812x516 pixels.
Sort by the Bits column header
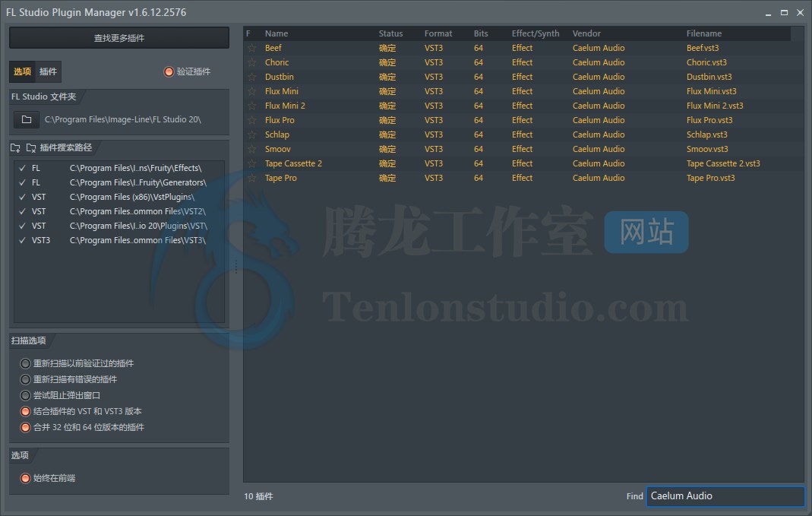pos(481,33)
